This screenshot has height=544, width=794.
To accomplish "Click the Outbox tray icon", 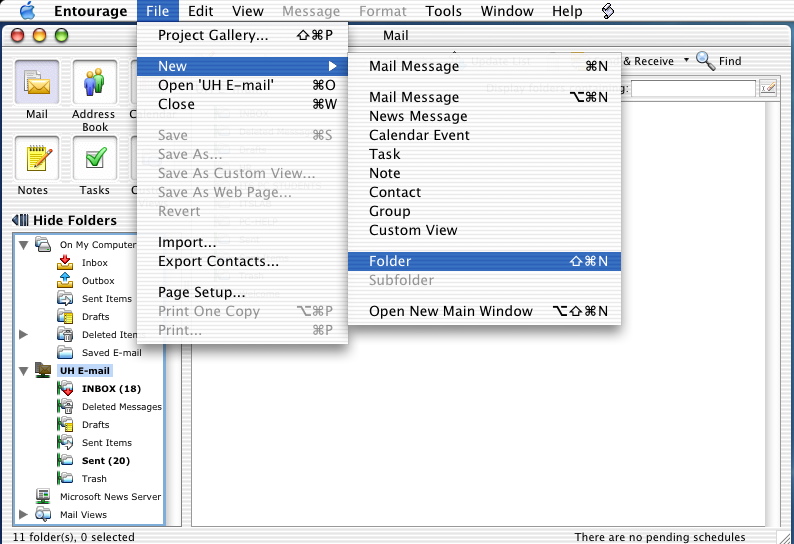I will (x=65, y=280).
